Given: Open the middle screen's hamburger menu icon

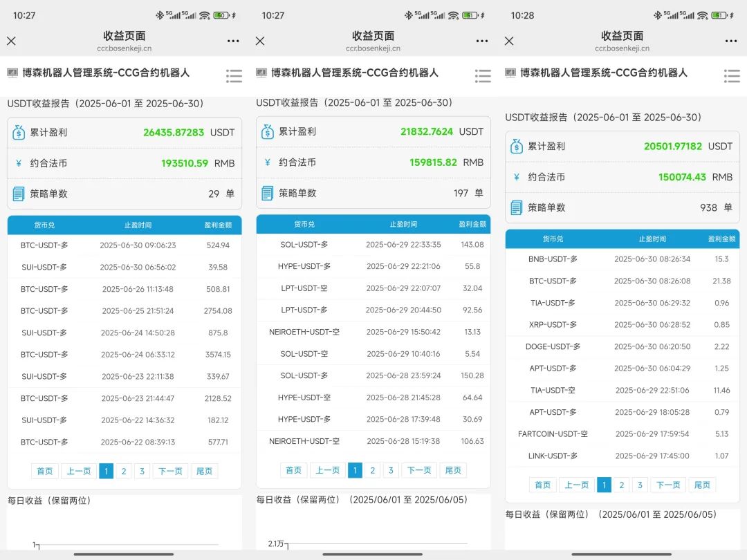Looking at the screenshot, I should [x=483, y=76].
